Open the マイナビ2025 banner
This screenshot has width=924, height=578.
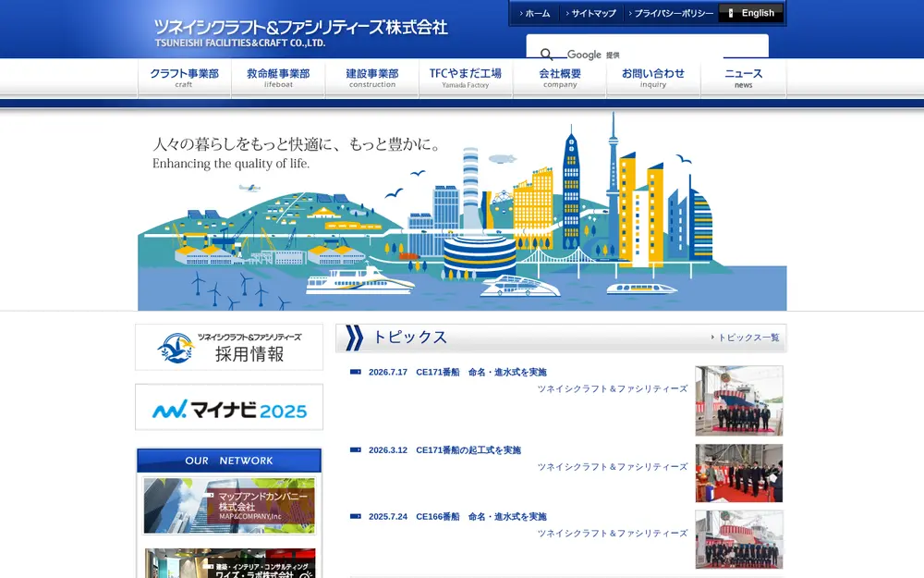229,408
